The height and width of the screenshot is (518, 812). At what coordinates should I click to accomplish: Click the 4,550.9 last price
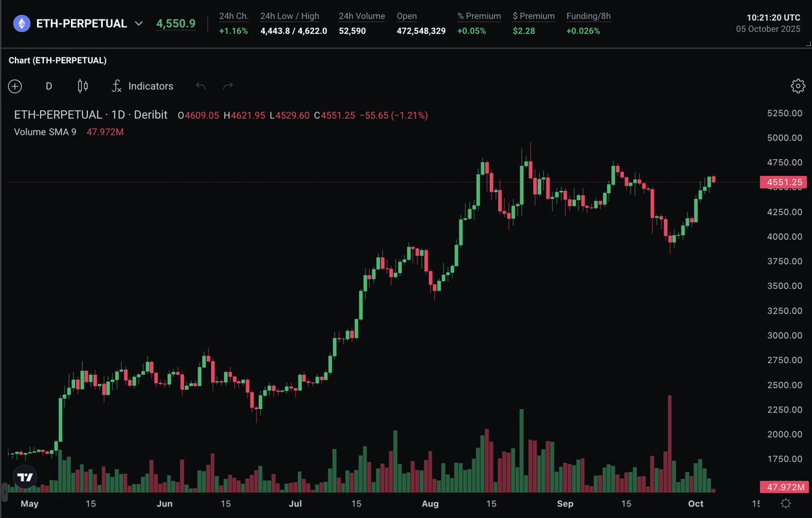point(176,24)
